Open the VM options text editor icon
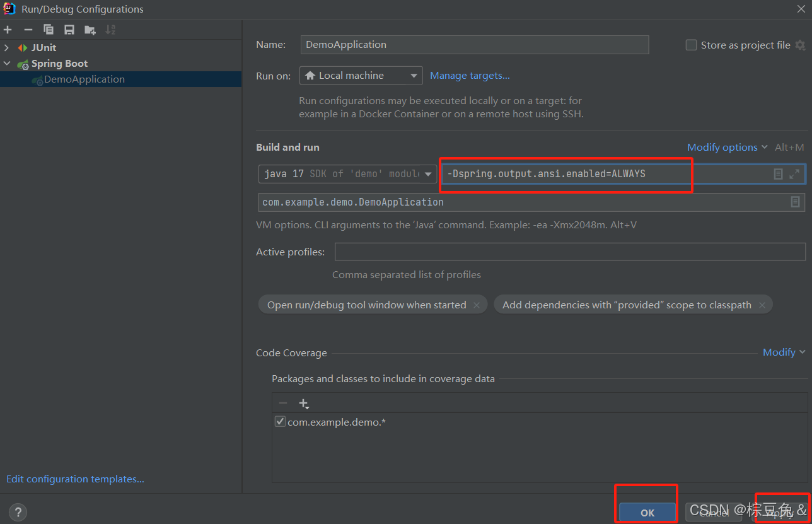The image size is (812, 524). 779,174
